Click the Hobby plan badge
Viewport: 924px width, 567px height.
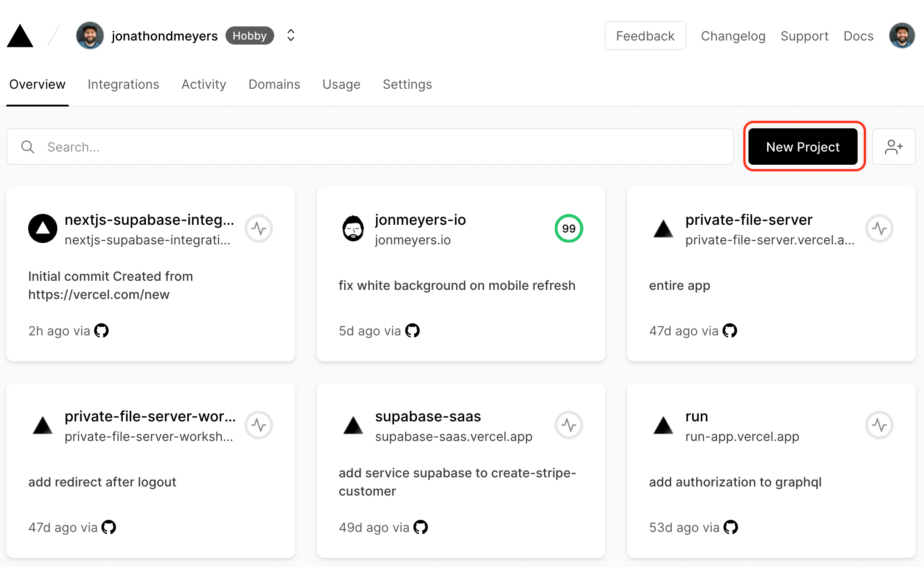[x=250, y=35]
